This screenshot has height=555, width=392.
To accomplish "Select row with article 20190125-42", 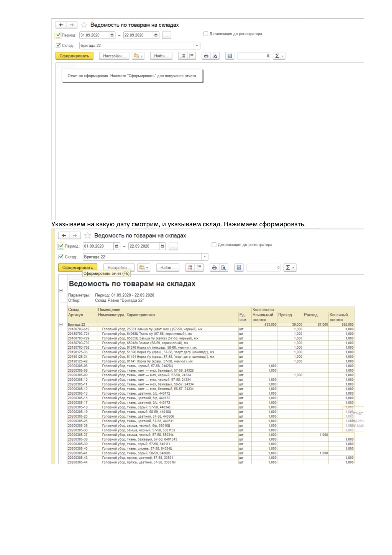I will pos(211,361).
